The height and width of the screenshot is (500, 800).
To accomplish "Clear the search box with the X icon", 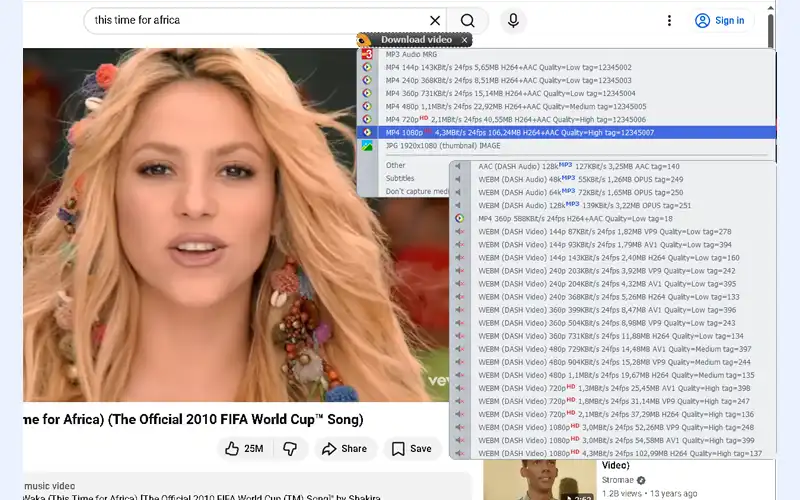I will pos(435,20).
